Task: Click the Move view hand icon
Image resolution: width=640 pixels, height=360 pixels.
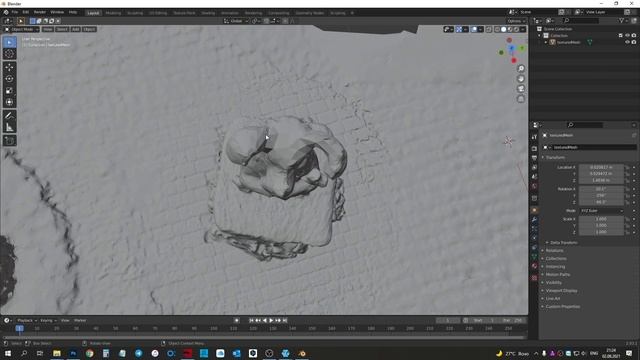Action: click(x=521, y=79)
